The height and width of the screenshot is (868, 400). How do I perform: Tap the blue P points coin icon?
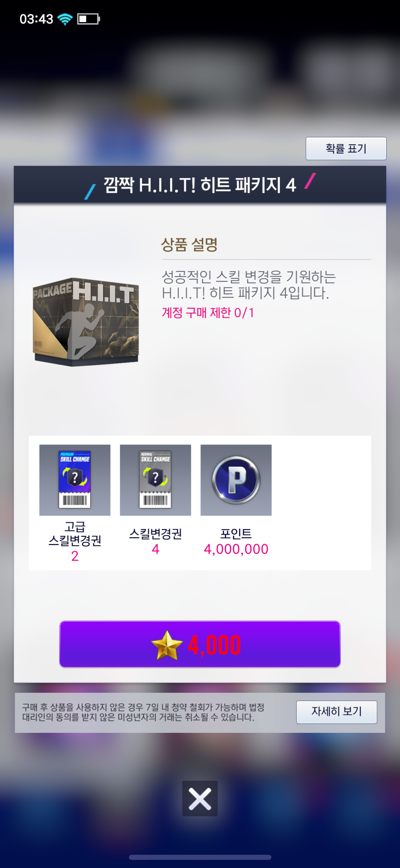236,480
